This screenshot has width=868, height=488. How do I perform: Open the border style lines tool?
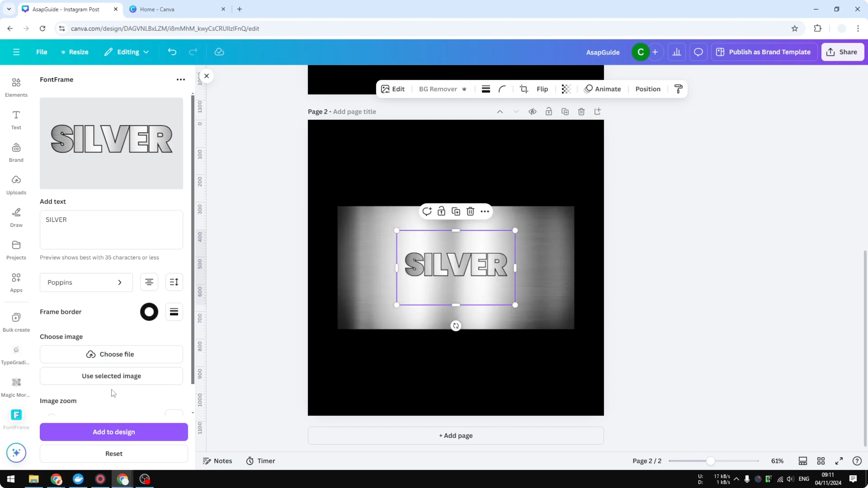pos(486,89)
